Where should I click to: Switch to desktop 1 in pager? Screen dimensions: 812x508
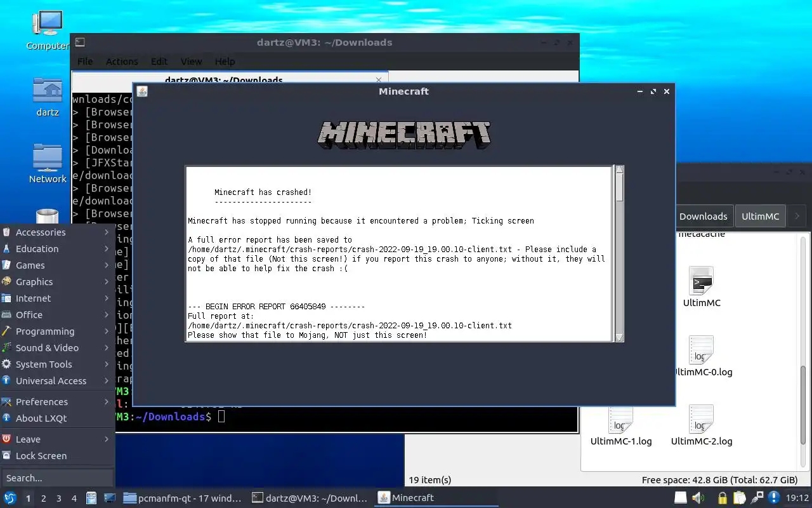pyautogui.click(x=28, y=498)
